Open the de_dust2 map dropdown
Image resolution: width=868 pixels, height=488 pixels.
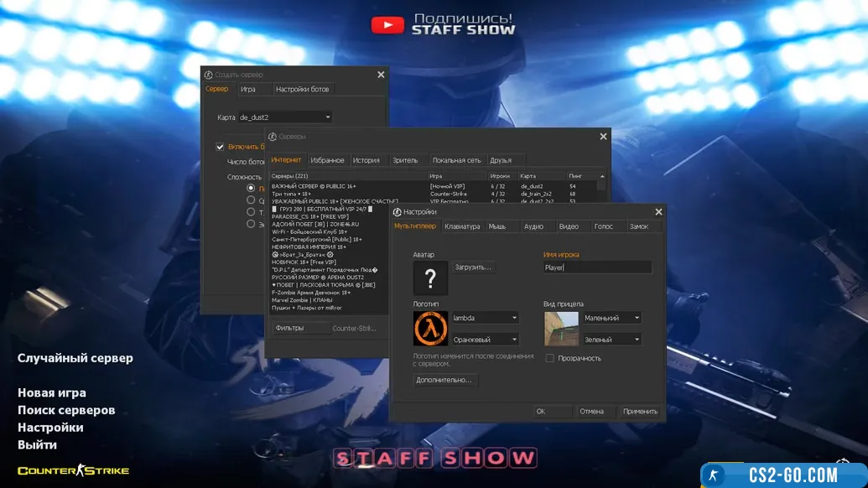[x=285, y=117]
